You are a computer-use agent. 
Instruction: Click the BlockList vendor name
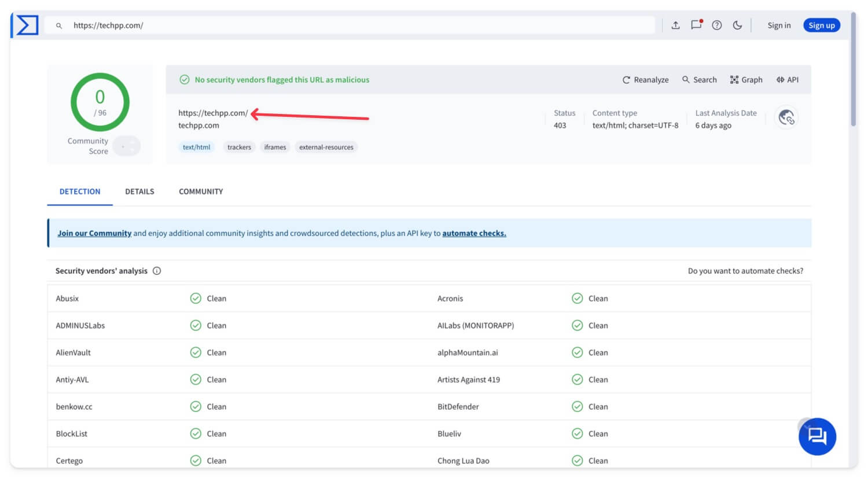(x=72, y=434)
